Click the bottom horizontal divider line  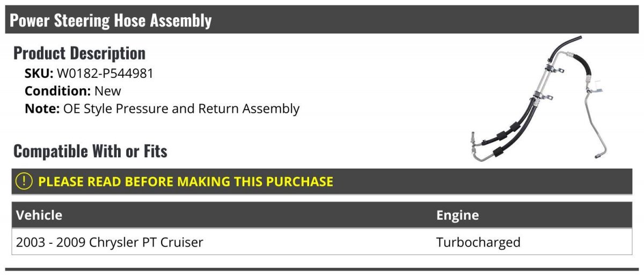pyautogui.click(x=322, y=269)
